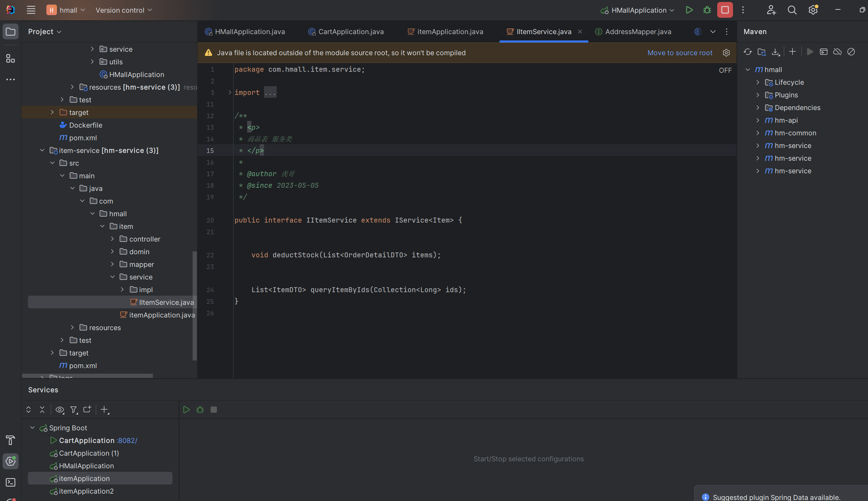Add a Maven project with plus icon
This screenshot has height=501, width=868.
tap(792, 52)
